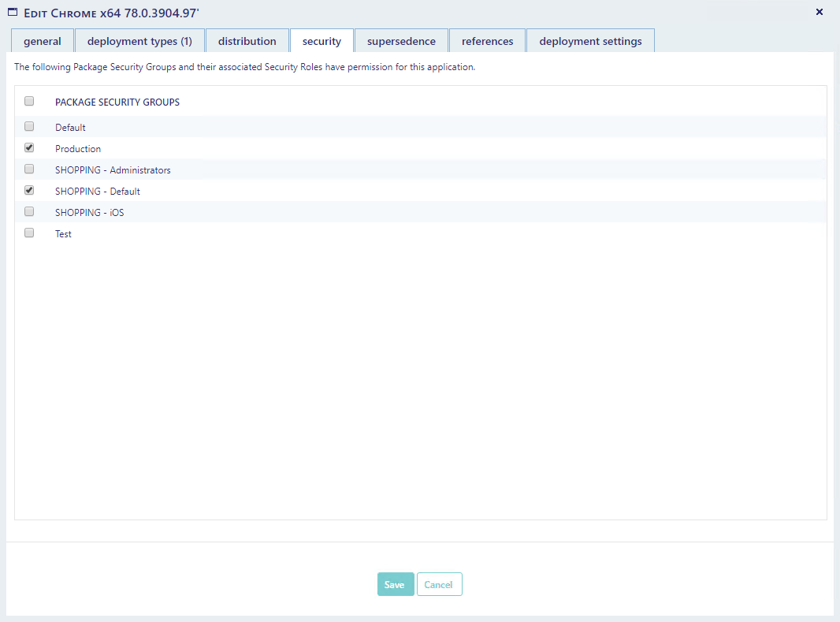This screenshot has width=840, height=622.
Task: Enable the Test security group checkbox
Action: pos(29,233)
